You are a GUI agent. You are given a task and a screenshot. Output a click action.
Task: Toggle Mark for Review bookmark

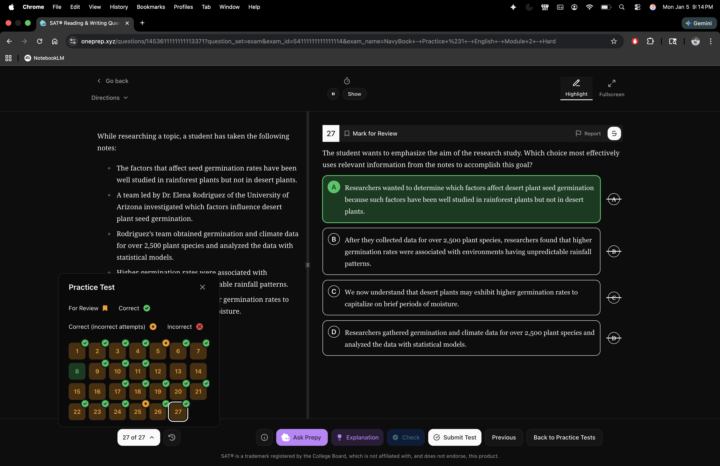pos(371,134)
